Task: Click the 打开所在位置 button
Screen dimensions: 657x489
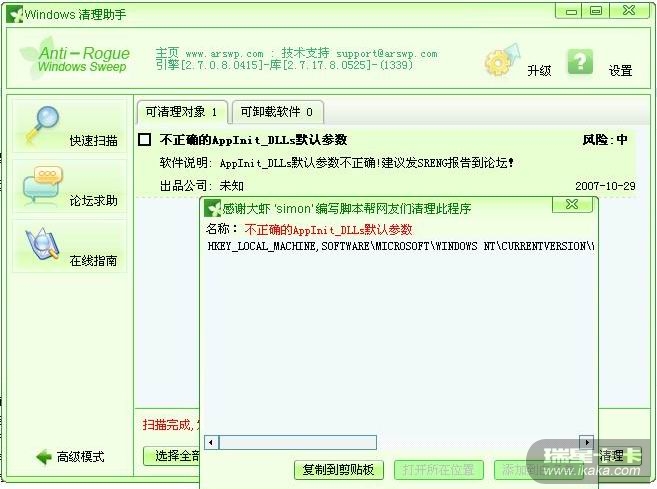Action: 438,470
